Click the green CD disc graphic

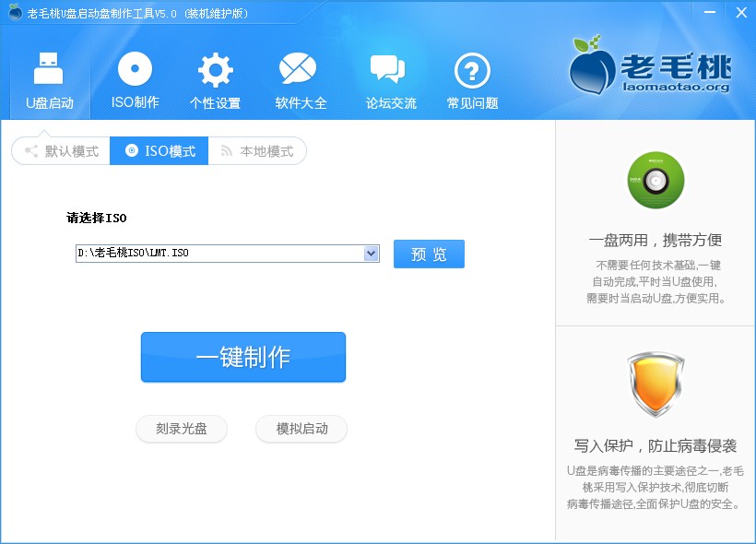(x=656, y=181)
